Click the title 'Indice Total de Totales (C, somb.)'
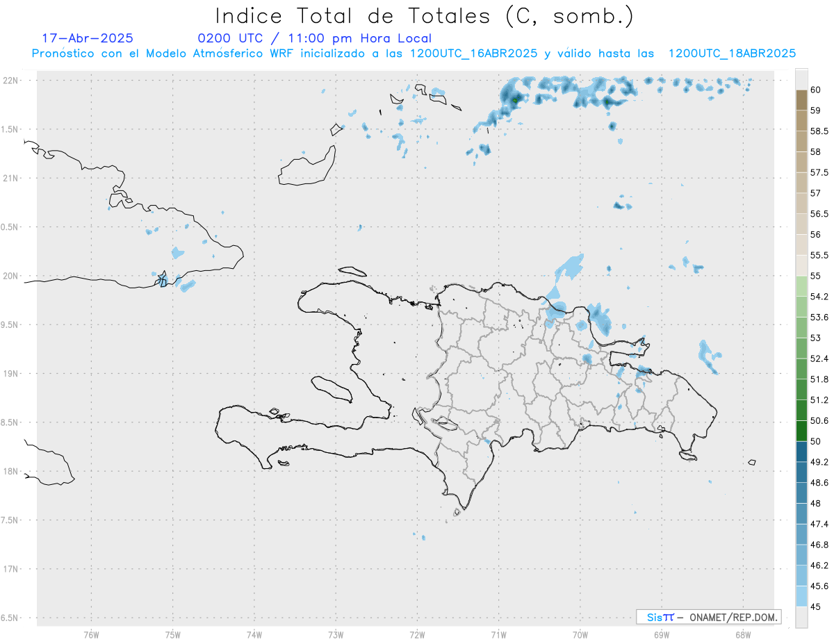The height and width of the screenshot is (644, 834). 425,16
